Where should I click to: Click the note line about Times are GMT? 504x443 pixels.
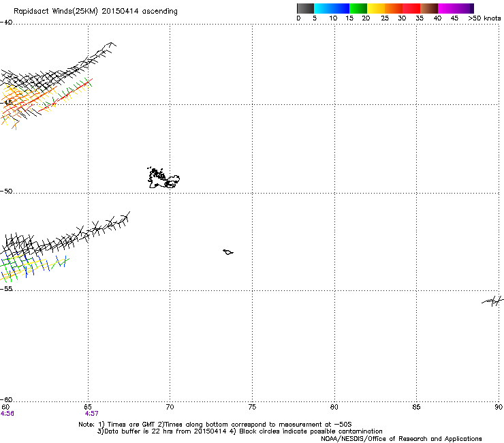215,425
